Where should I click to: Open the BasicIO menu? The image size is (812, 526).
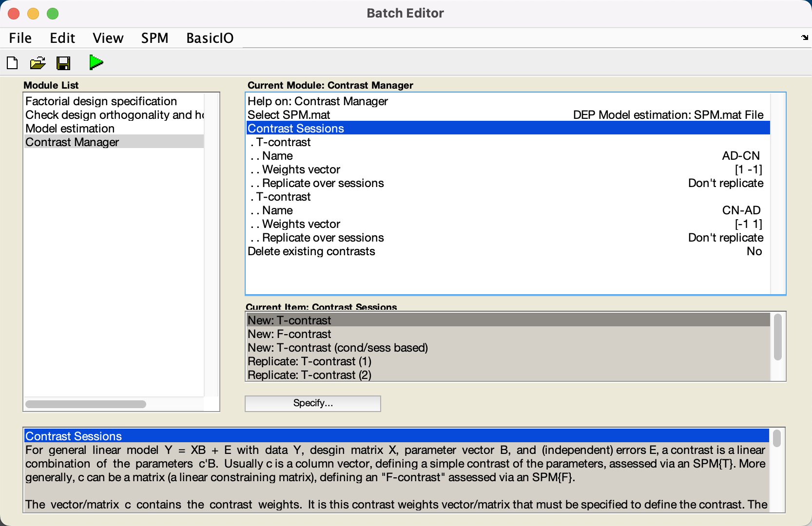(x=210, y=38)
